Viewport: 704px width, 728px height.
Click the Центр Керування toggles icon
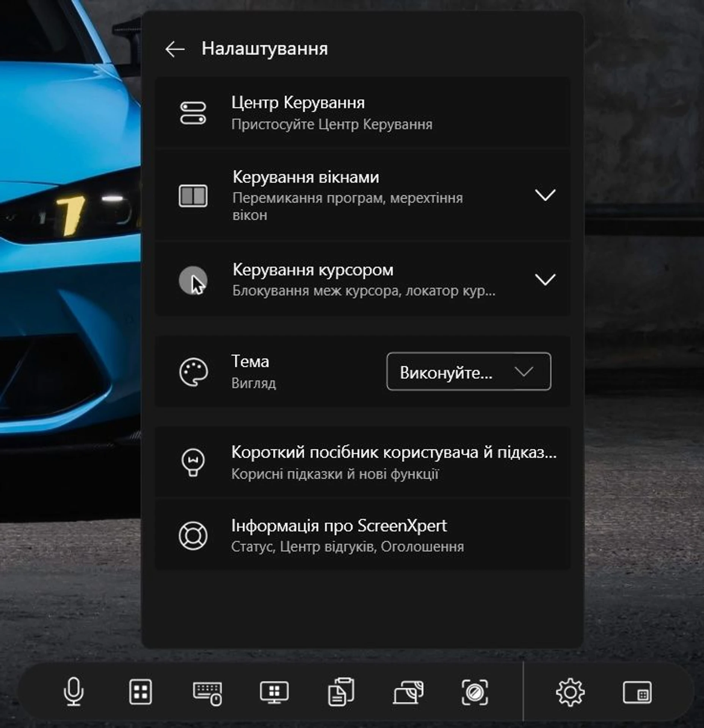pyautogui.click(x=193, y=113)
